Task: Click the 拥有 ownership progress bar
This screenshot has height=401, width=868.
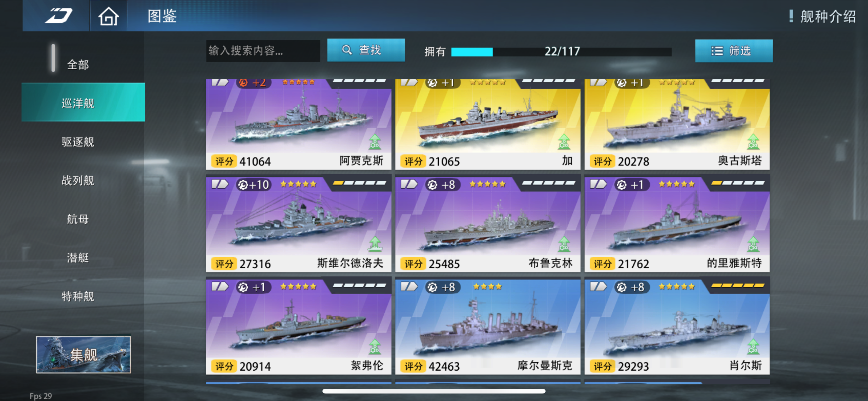Action: [561, 52]
